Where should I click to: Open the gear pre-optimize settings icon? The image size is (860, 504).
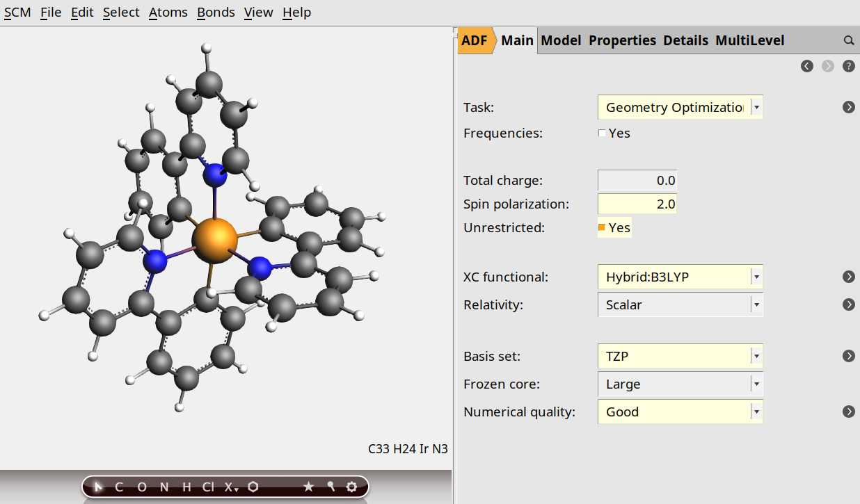coord(352,487)
